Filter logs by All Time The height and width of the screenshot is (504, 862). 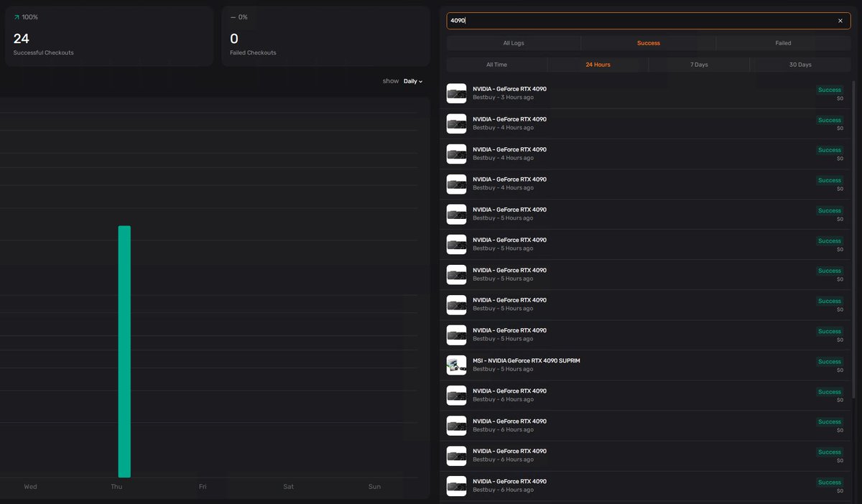pyautogui.click(x=496, y=65)
